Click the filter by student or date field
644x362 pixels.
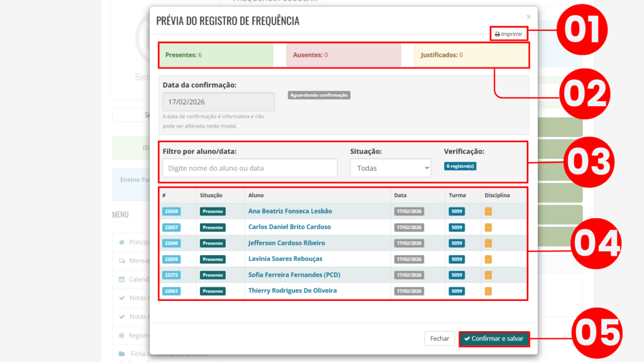pos(250,168)
